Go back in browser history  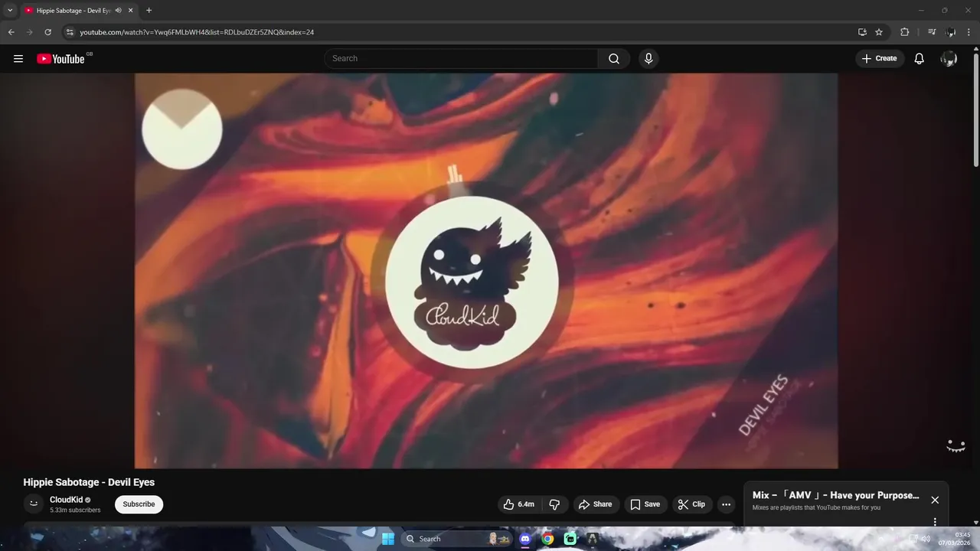(11, 32)
